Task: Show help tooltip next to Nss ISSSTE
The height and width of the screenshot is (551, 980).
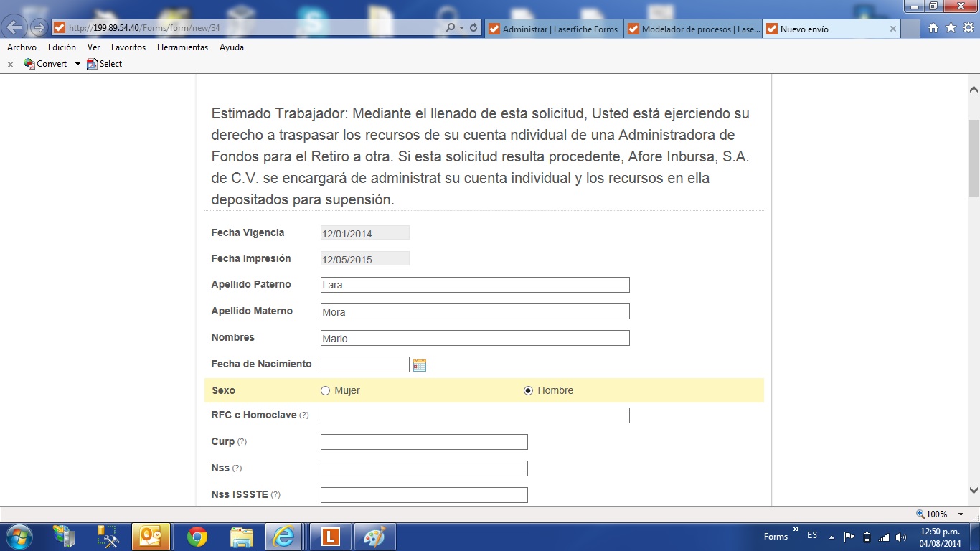Action: pos(275,495)
